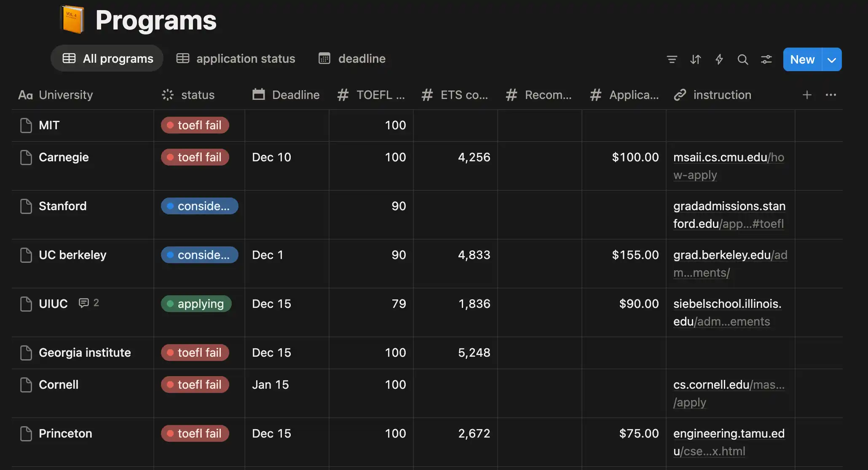The width and height of the screenshot is (868, 470).
Task: Change MIT's toefl fail status tag
Action: [x=195, y=125]
